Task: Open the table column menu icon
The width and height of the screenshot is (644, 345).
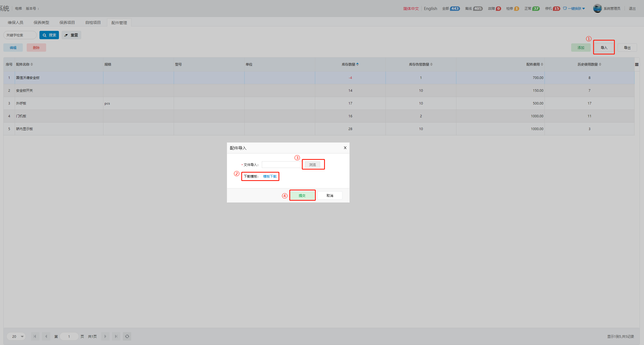Action: (636, 64)
